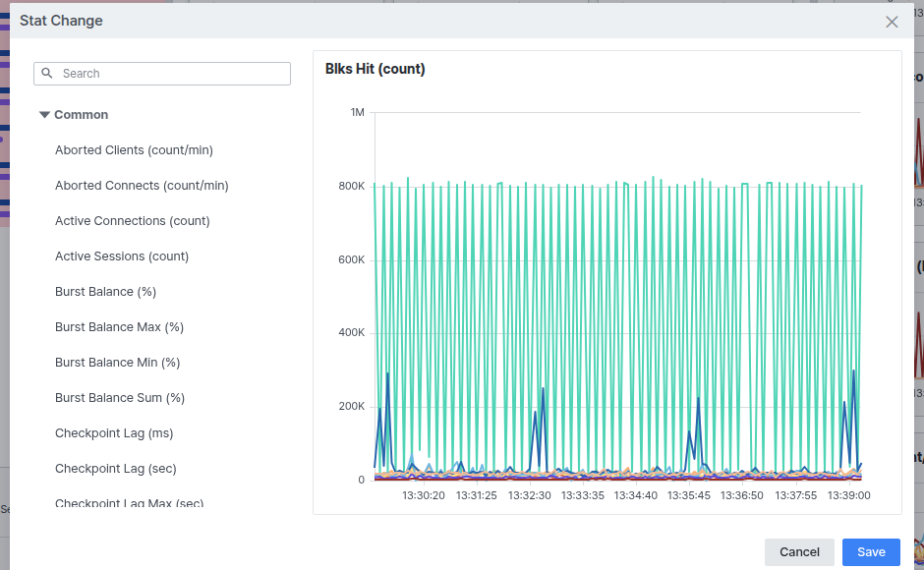
Task: Click the 13:32:30 time axis marker
Action: (529, 495)
